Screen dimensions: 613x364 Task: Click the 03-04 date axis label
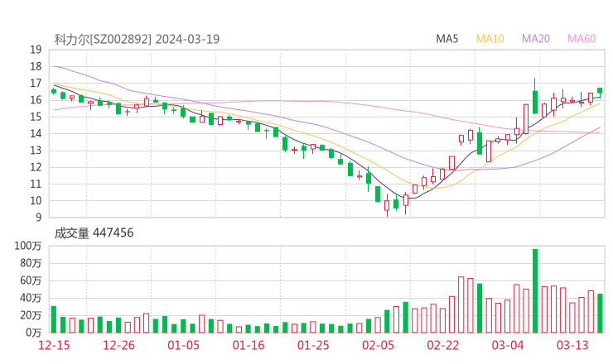tap(508, 345)
